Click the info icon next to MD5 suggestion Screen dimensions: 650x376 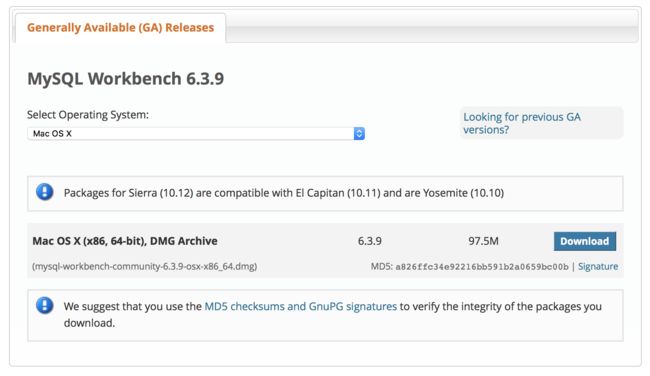point(45,306)
